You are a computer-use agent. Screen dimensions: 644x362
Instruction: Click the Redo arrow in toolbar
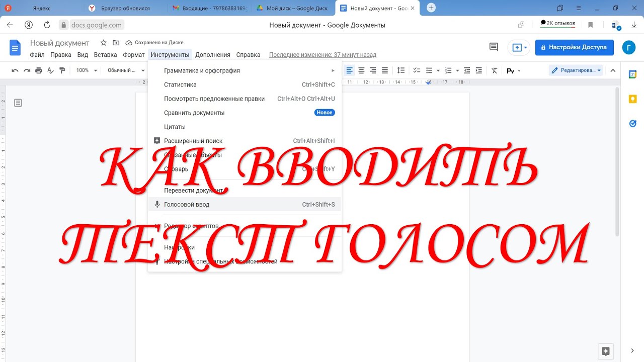(x=27, y=70)
